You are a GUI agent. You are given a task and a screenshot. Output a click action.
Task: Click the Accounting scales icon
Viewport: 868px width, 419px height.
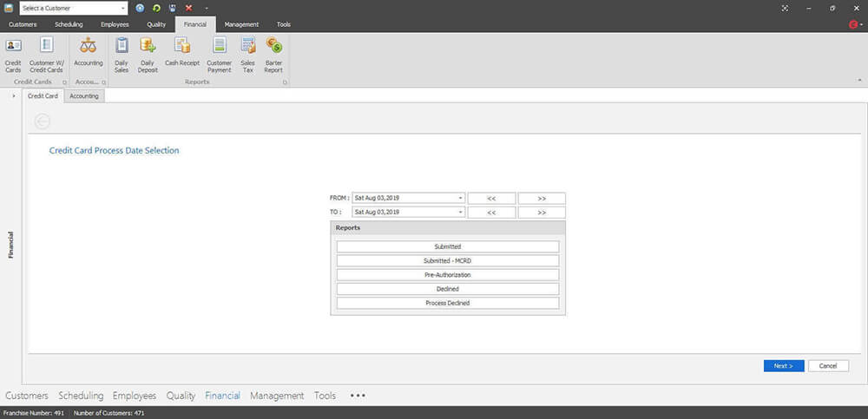point(88,52)
